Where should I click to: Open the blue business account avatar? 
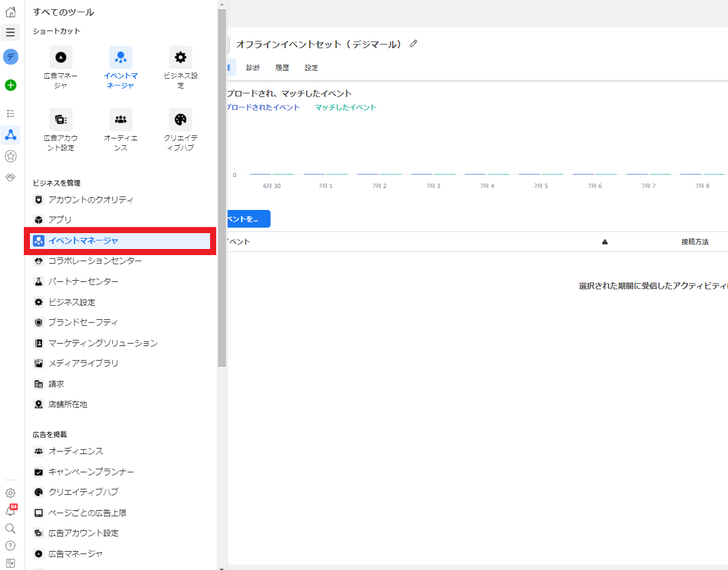tap(10, 57)
